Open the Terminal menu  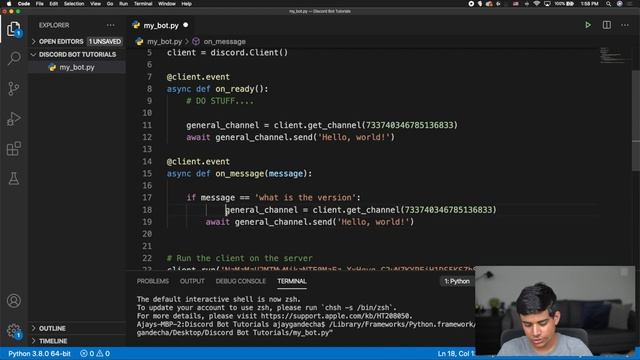143,4
